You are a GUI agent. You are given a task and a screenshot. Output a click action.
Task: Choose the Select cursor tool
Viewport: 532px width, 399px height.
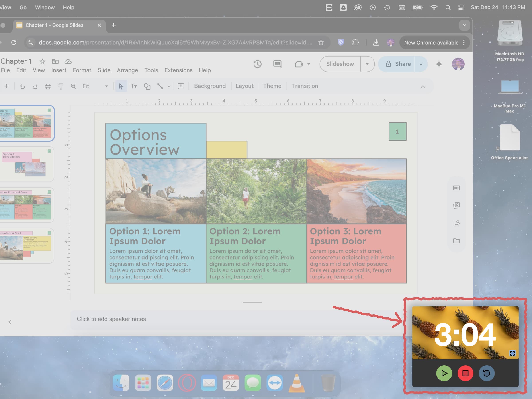click(x=121, y=86)
